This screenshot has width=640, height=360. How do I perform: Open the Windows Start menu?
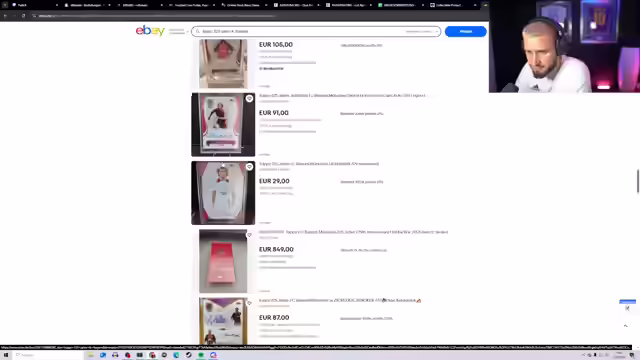(6, 355)
